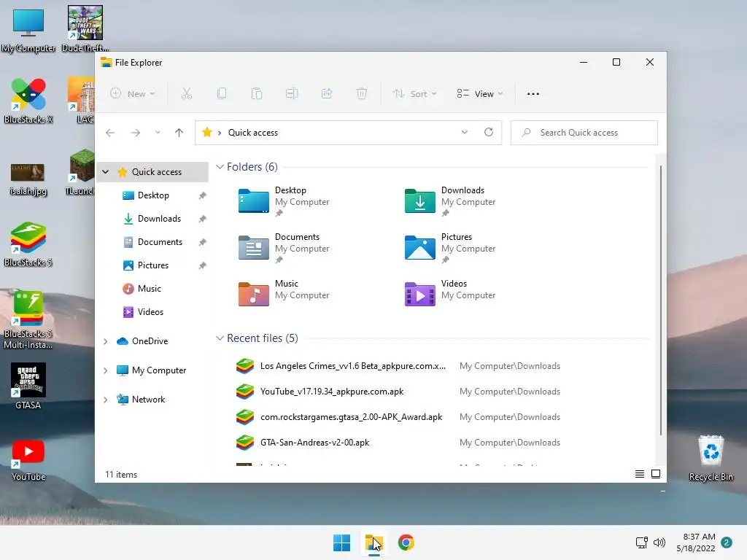This screenshot has height=560, width=747.
Task: Open the Sort dropdown menu
Action: [414, 94]
